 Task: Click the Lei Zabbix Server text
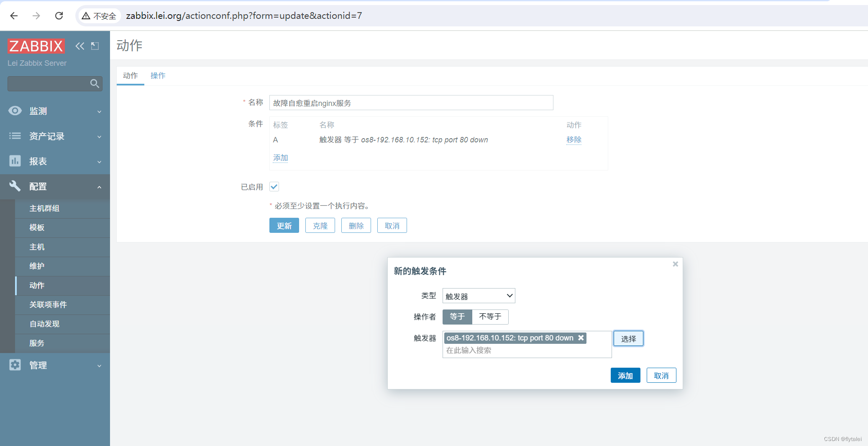(x=37, y=63)
